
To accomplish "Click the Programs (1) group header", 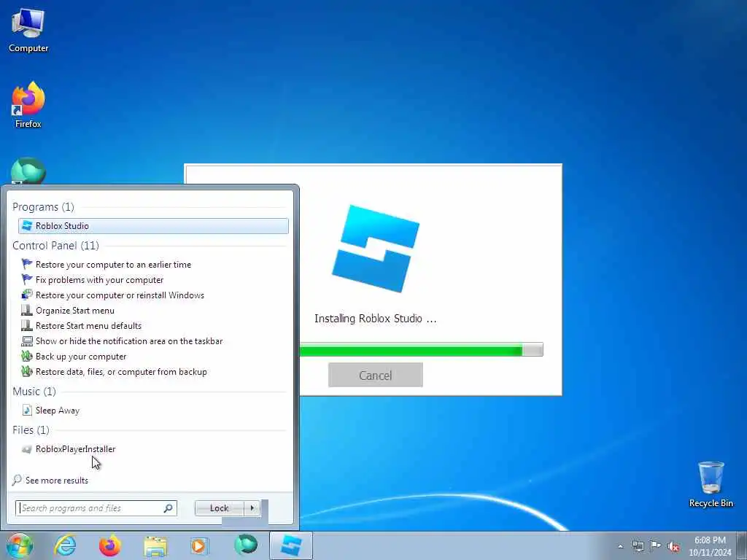I will click(x=43, y=206).
